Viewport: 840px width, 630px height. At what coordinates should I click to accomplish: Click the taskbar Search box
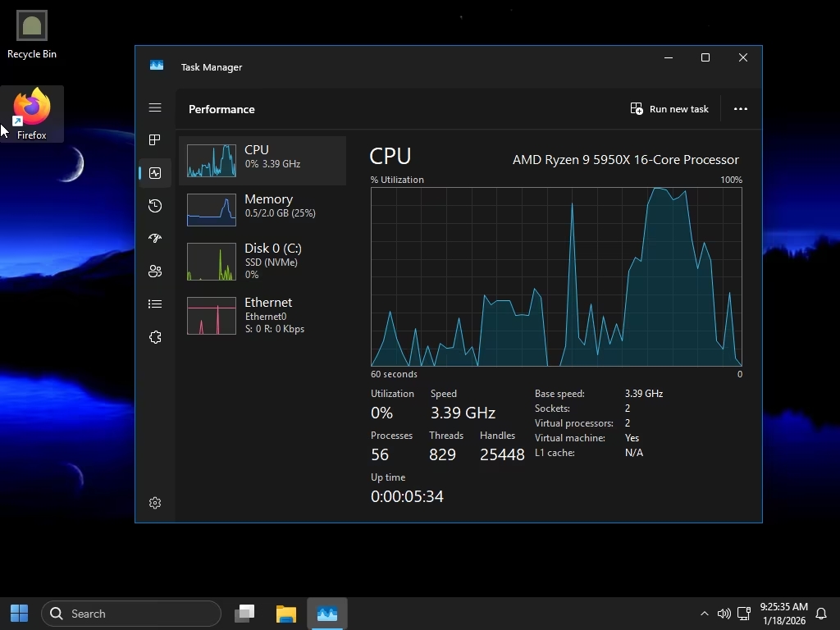tap(131, 614)
